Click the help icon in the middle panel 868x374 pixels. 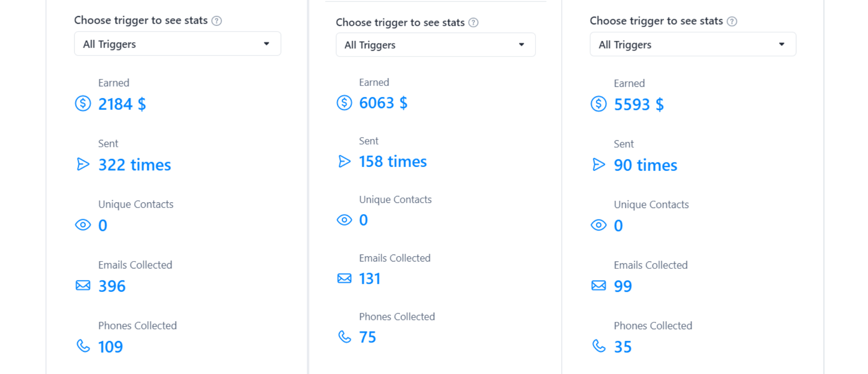click(x=473, y=23)
